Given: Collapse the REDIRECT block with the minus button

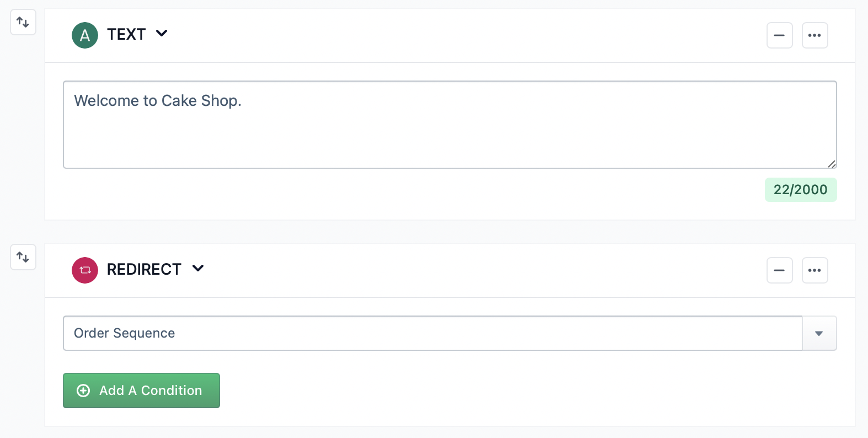Looking at the screenshot, I should pos(779,270).
